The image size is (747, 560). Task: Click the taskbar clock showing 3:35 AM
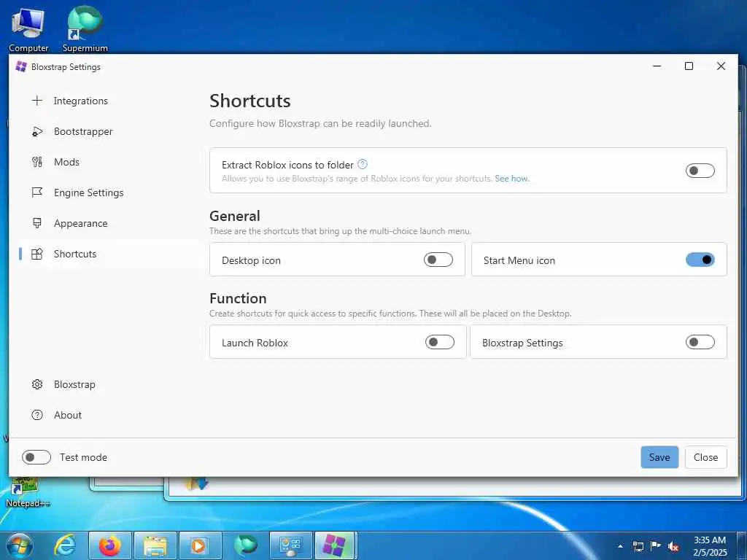click(710, 546)
